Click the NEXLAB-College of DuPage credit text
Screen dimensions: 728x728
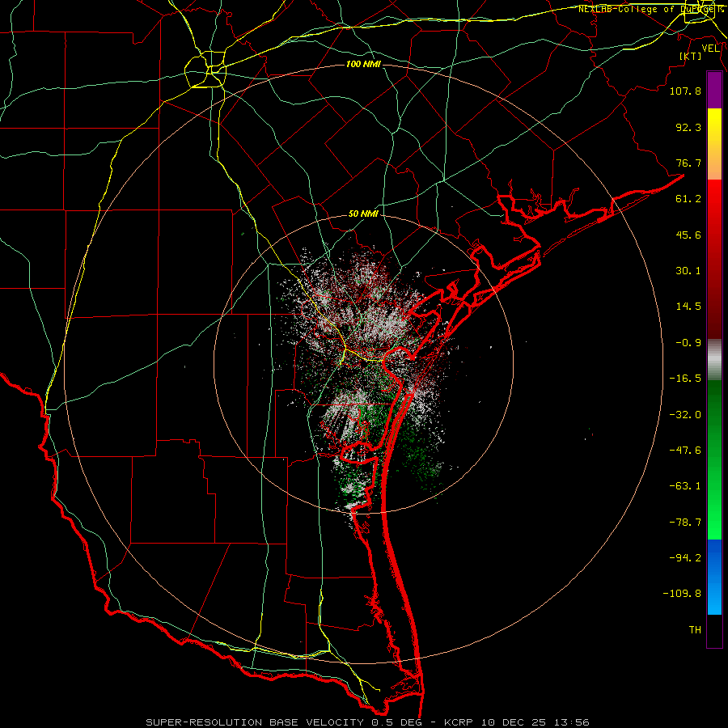pos(650,9)
